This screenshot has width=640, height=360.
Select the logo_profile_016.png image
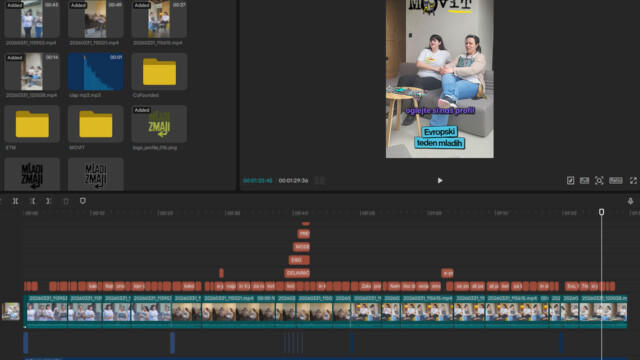[x=159, y=124]
